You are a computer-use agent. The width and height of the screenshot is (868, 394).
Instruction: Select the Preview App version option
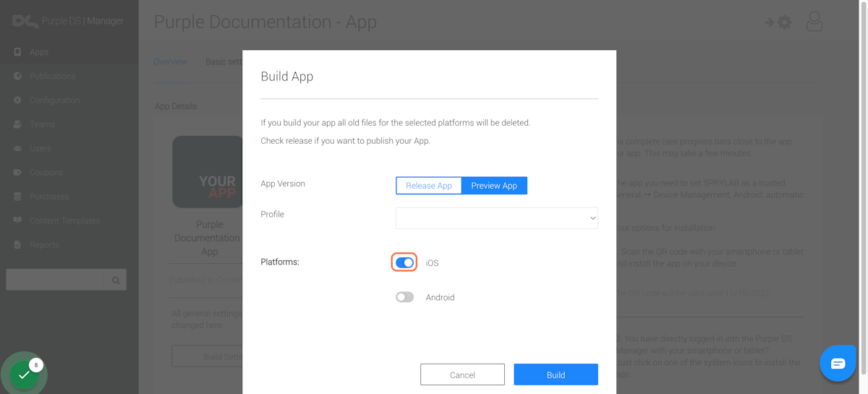[494, 186]
